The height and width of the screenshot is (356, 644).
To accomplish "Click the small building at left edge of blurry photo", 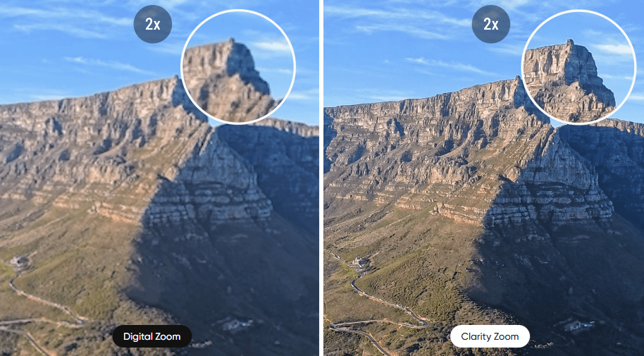I will tap(18, 262).
